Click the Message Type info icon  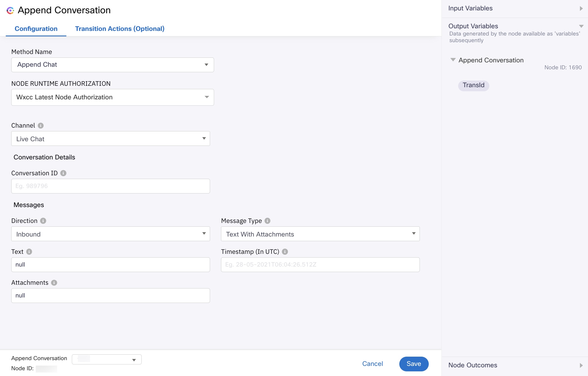267,221
